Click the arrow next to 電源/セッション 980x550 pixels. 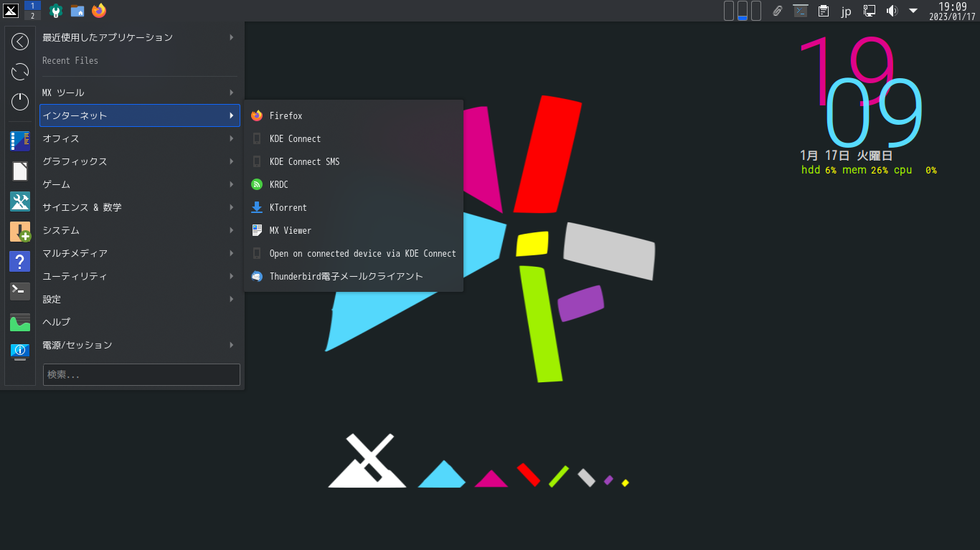coord(232,345)
